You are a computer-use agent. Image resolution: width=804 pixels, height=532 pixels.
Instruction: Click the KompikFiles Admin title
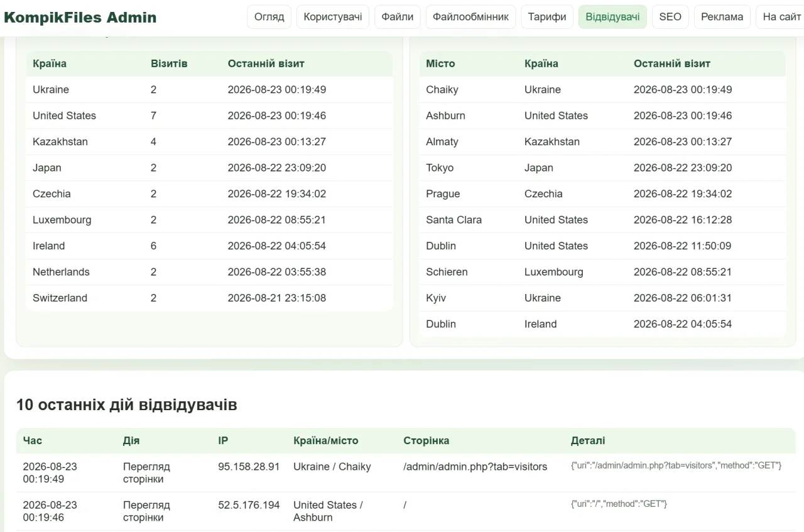(80, 17)
